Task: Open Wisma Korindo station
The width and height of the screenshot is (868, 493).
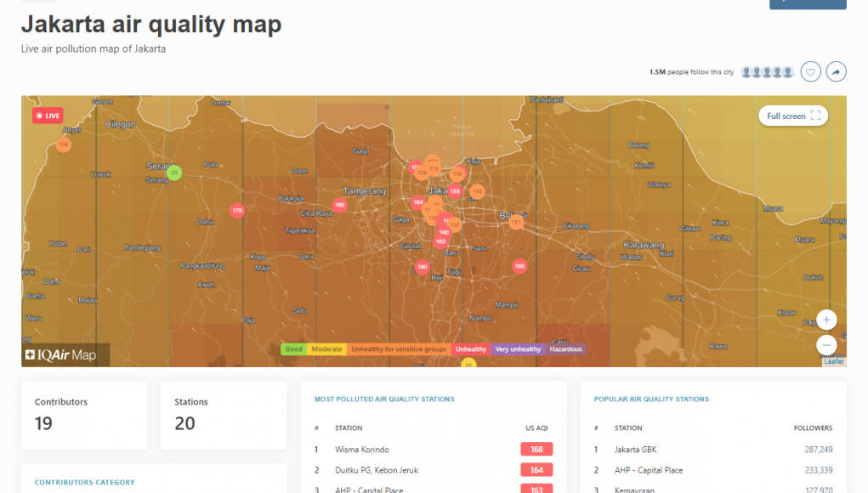Action: (x=362, y=450)
